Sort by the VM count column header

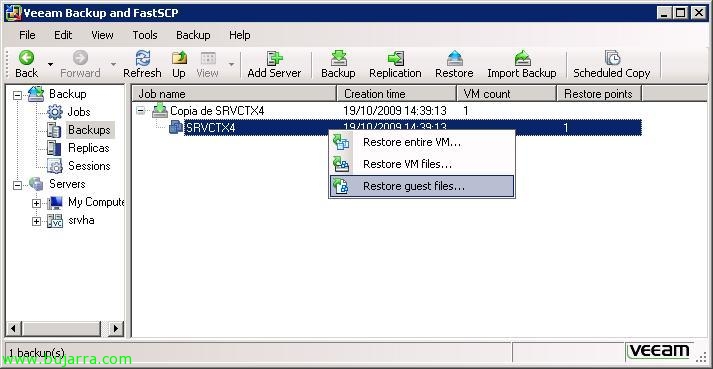click(x=507, y=94)
